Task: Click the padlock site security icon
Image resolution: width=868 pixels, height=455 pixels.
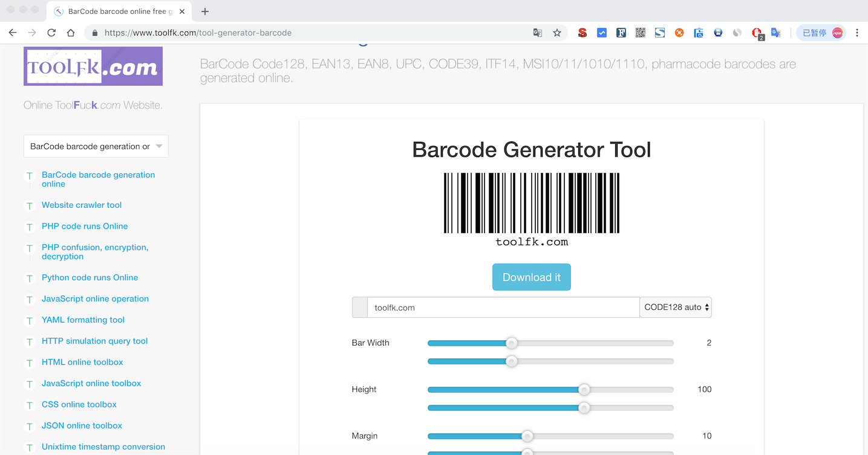Action: tap(95, 33)
